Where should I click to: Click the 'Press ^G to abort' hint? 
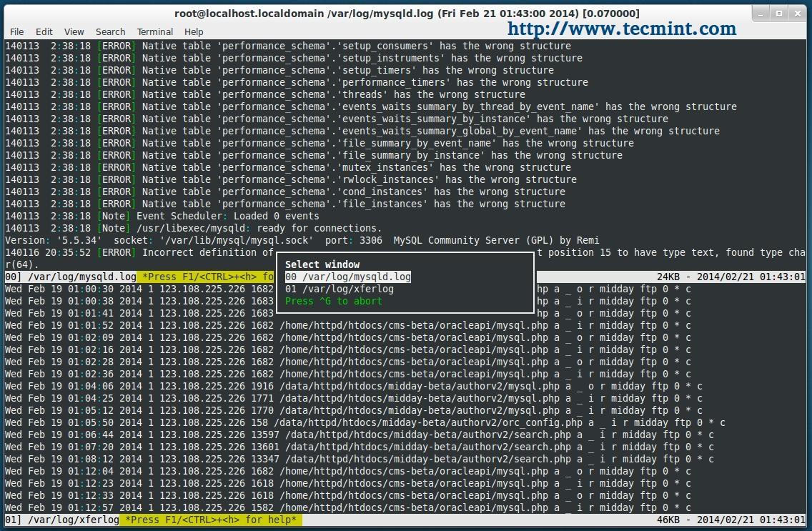tap(333, 301)
